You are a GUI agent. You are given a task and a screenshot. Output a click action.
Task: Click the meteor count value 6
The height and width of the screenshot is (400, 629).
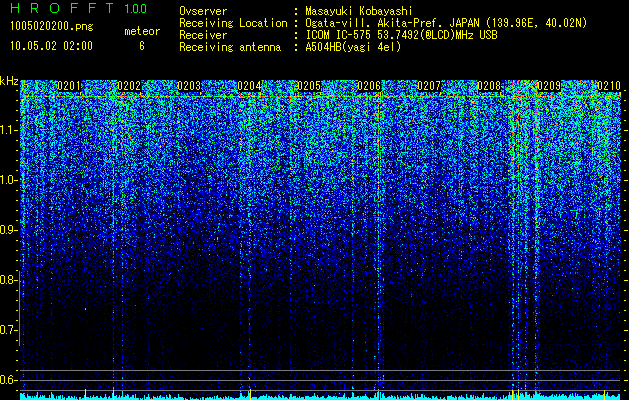coord(142,46)
